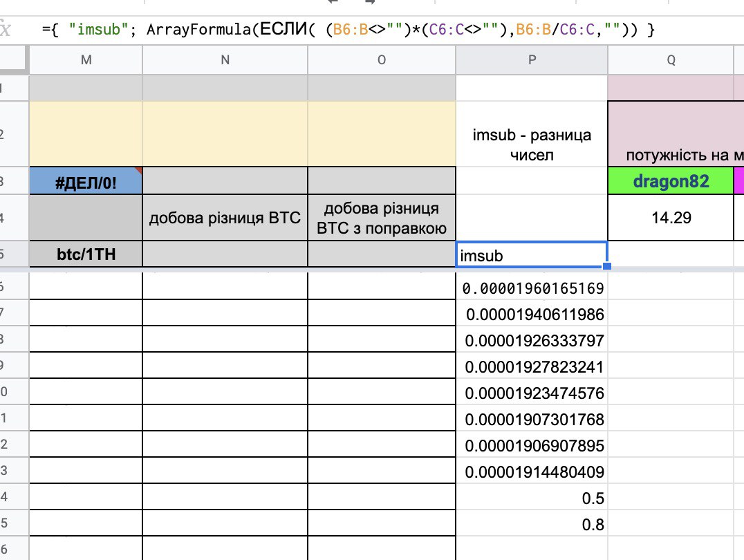Click the note indicator triangle on #ДЕЛ/0! cell
744x560 pixels.
[x=138, y=171]
